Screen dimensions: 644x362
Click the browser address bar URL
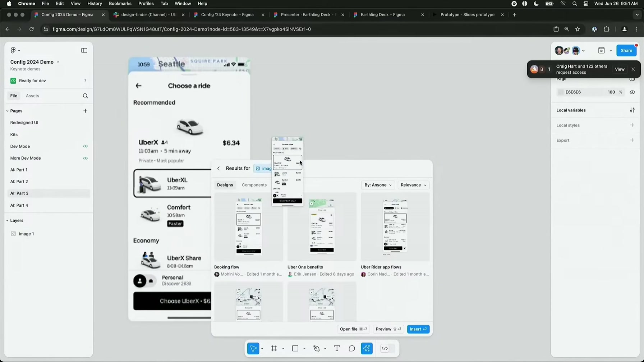coord(181,29)
